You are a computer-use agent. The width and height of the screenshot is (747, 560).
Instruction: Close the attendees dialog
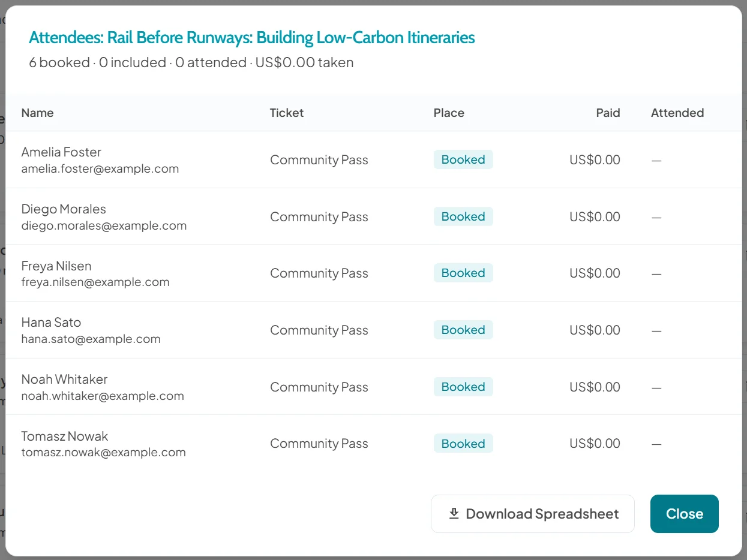point(685,514)
